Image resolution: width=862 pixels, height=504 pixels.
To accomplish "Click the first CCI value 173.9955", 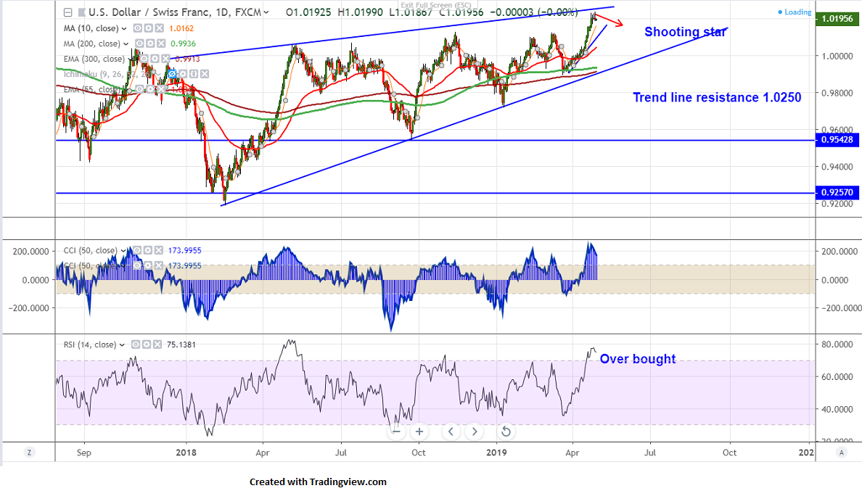I will point(185,250).
